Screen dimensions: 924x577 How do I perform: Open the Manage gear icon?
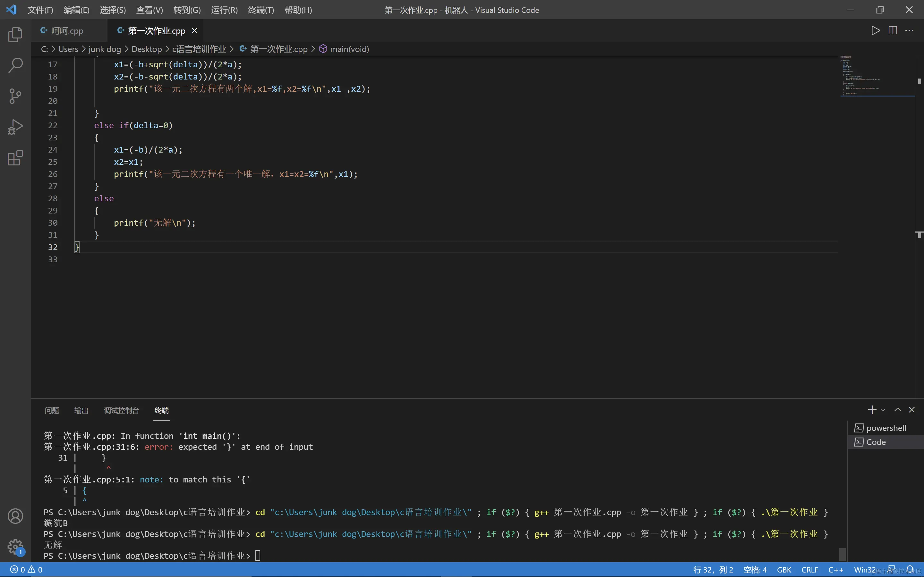15,547
